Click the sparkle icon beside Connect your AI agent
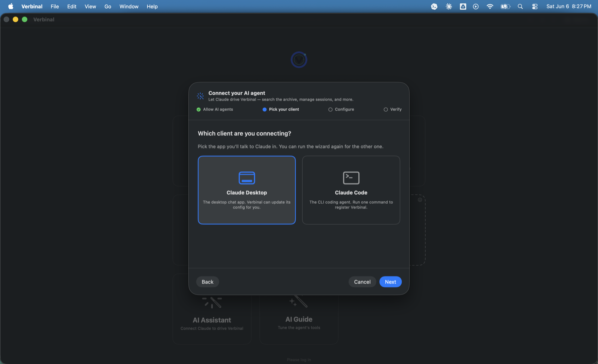Viewport: 598px width, 364px height. [200, 96]
